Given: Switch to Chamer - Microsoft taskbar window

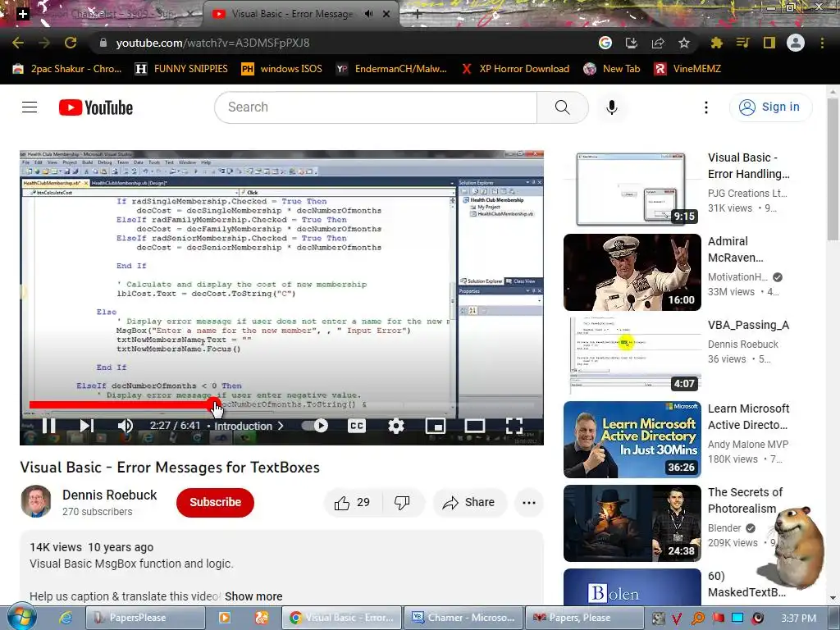Looking at the screenshot, I should click(463, 618).
